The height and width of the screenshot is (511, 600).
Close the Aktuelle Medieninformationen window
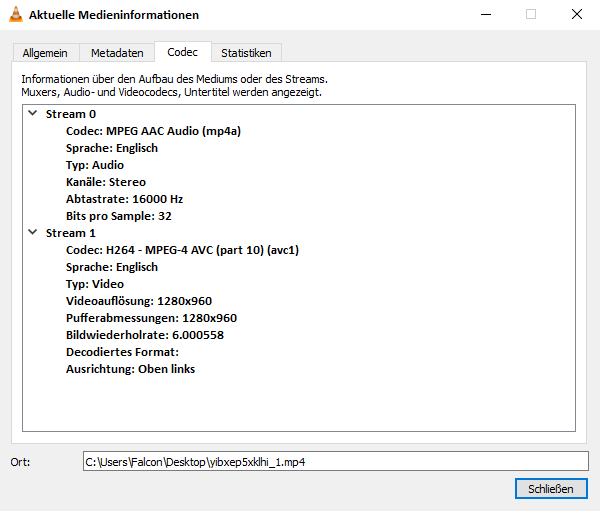click(x=577, y=15)
